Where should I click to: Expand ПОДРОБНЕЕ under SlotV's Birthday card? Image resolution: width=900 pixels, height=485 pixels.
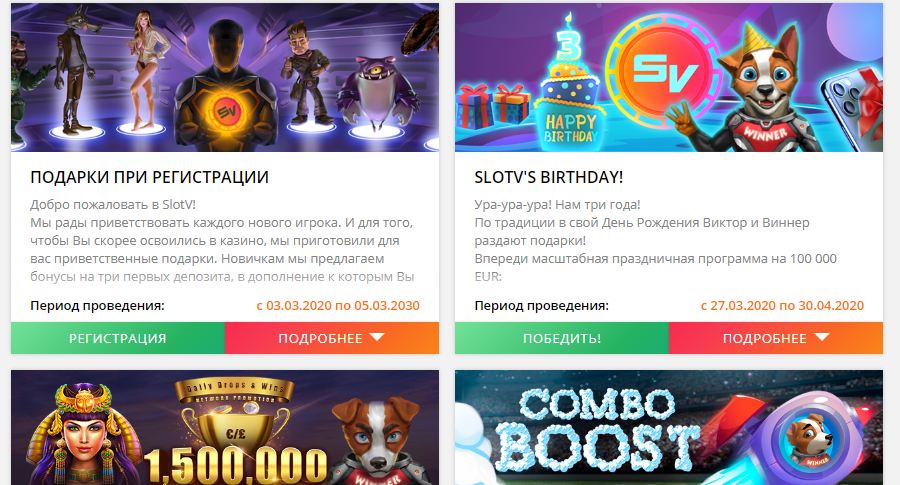[x=776, y=338]
